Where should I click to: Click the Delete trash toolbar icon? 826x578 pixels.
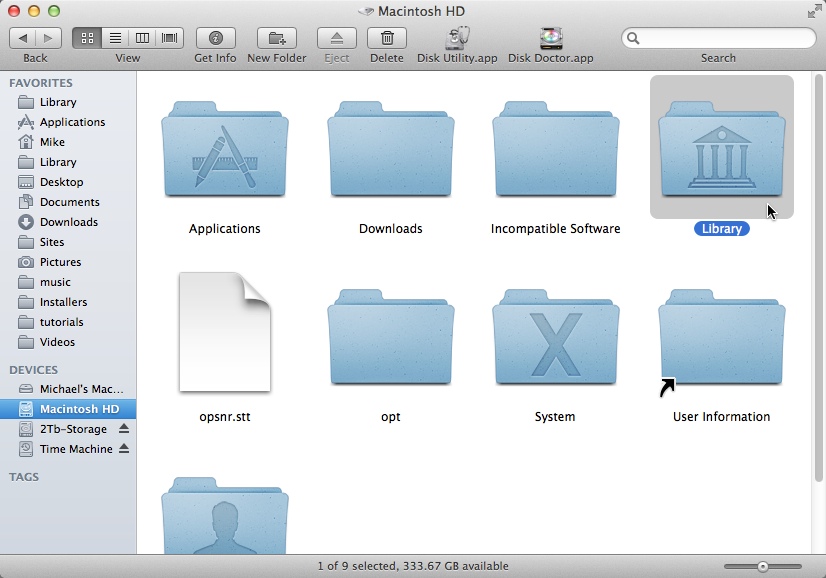click(x=387, y=38)
